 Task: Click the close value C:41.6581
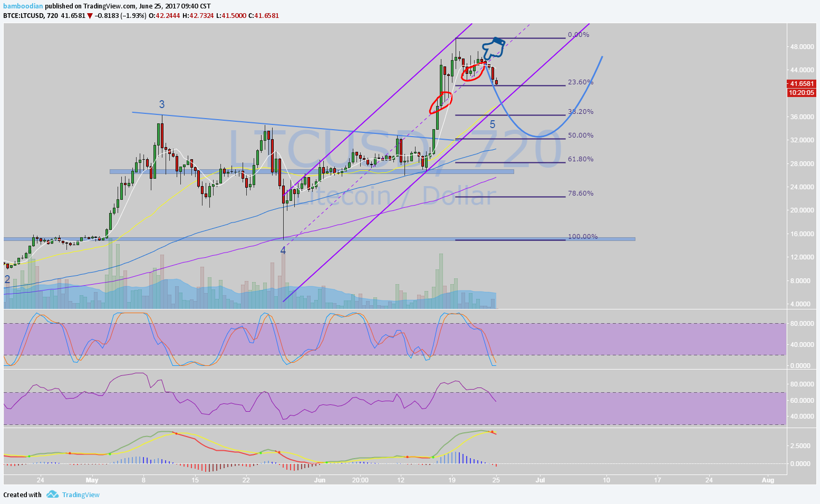264,16
